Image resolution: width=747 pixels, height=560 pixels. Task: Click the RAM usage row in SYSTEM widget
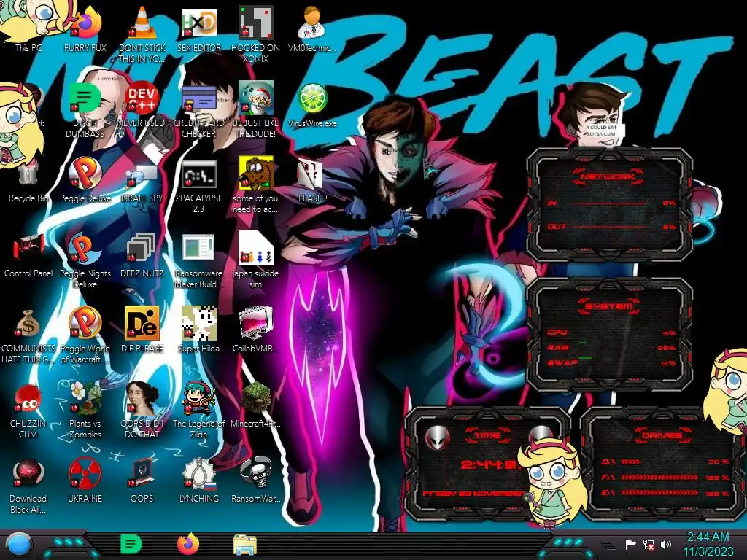click(x=611, y=348)
